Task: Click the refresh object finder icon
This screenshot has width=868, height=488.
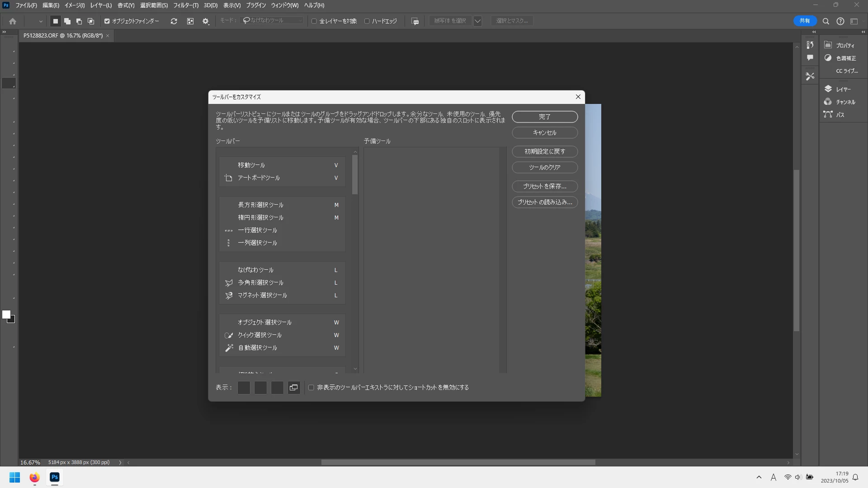Action: click(x=174, y=21)
